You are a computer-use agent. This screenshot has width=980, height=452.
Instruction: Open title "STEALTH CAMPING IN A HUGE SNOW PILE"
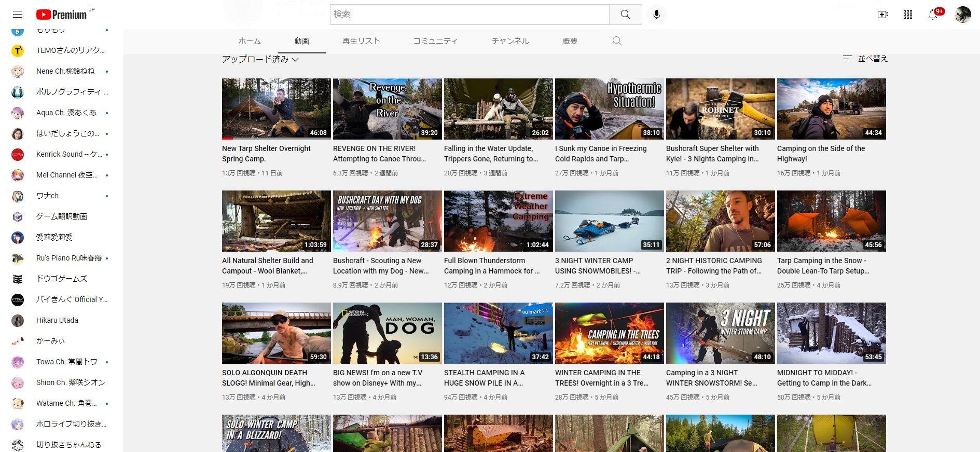coord(484,378)
